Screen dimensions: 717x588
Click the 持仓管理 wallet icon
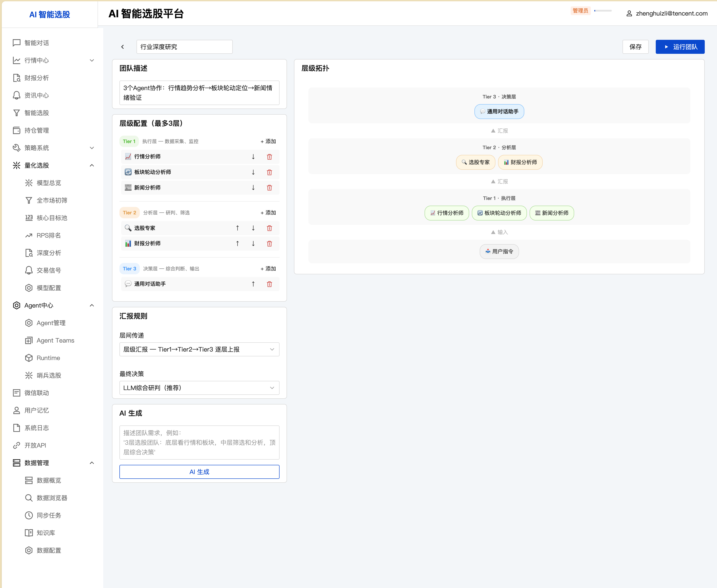pyautogui.click(x=17, y=130)
